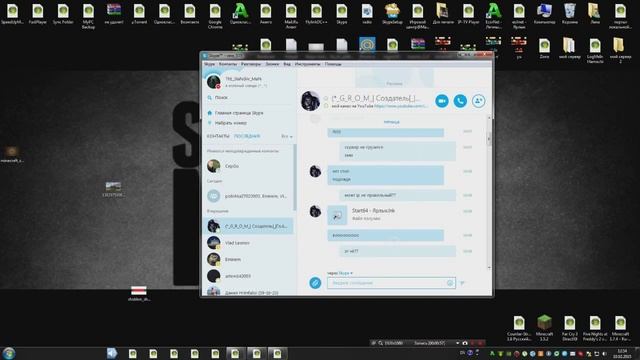Open the emoticon picker in the message box
This screenshot has height=360, width=640.
450,283
